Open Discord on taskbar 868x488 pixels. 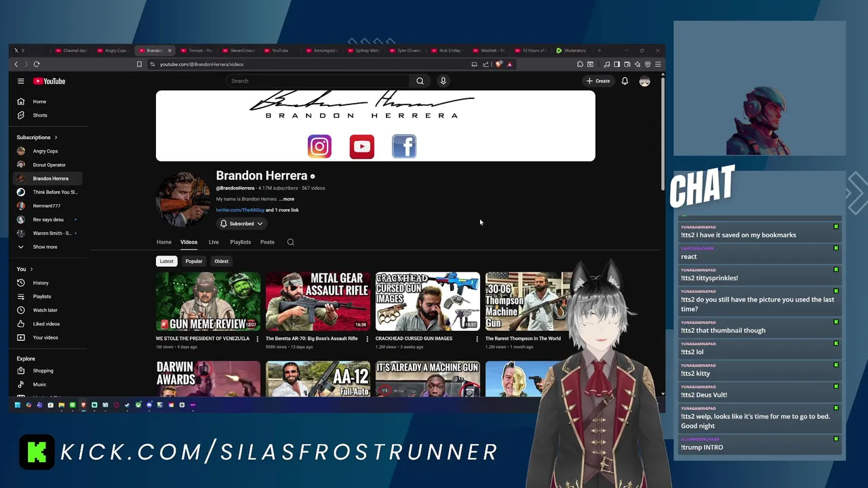[x=149, y=405]
